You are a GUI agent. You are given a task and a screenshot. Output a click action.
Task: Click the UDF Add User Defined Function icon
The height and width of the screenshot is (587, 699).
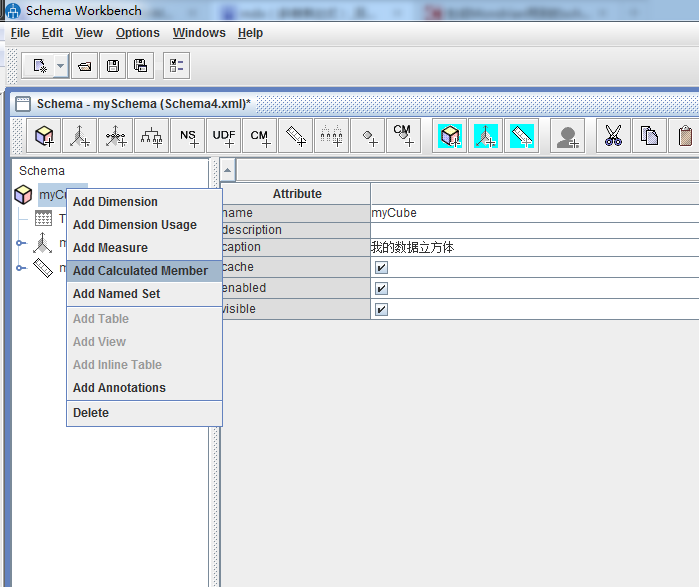[224, 136]
